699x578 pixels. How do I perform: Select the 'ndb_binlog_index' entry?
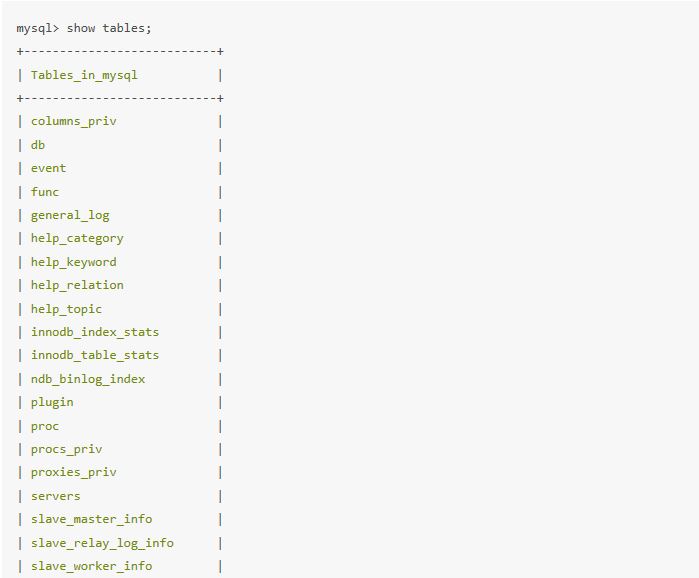coord(88,379)
